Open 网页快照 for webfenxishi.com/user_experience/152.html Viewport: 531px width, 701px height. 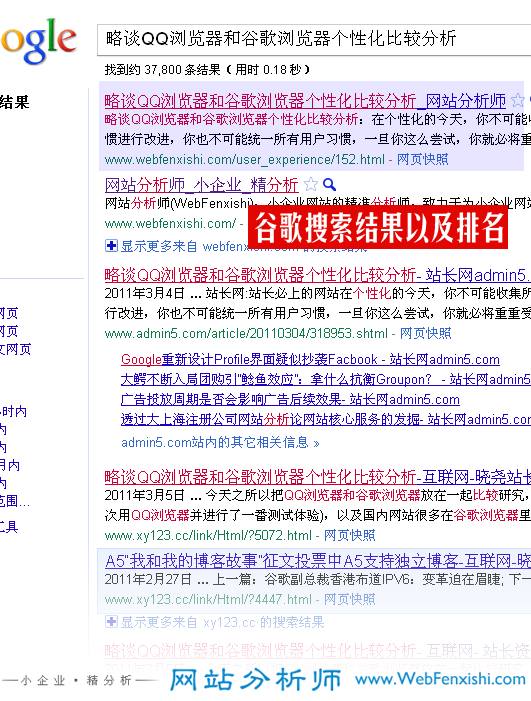coord(422,159)
